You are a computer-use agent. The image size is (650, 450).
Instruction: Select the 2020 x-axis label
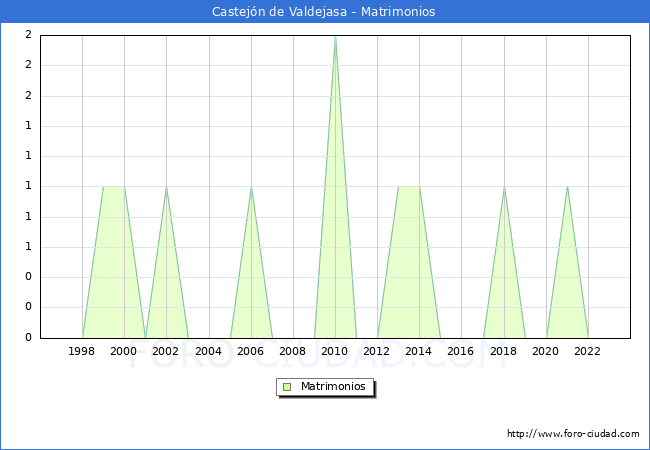[x=545, y=351]
